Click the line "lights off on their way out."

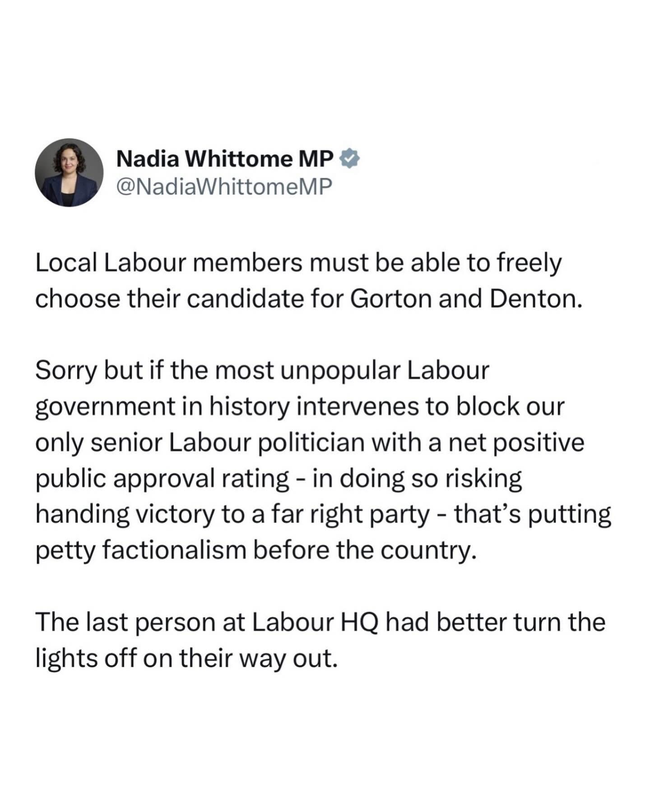pos(186,658)
